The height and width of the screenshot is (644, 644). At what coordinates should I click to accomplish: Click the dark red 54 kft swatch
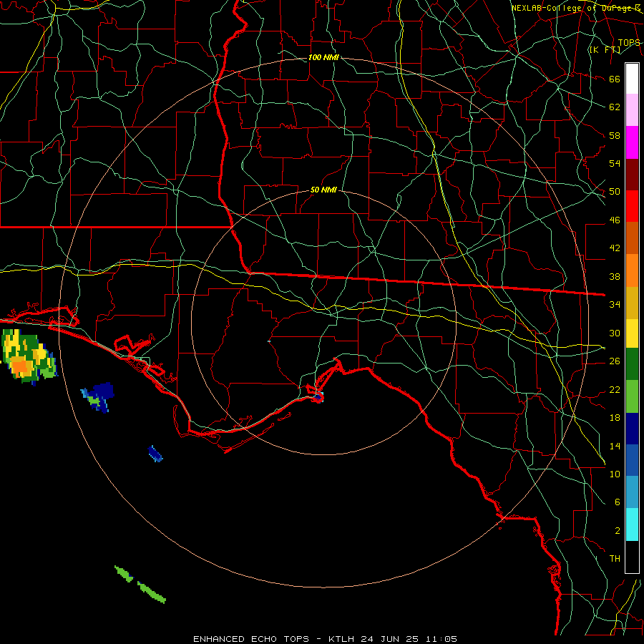632,175
